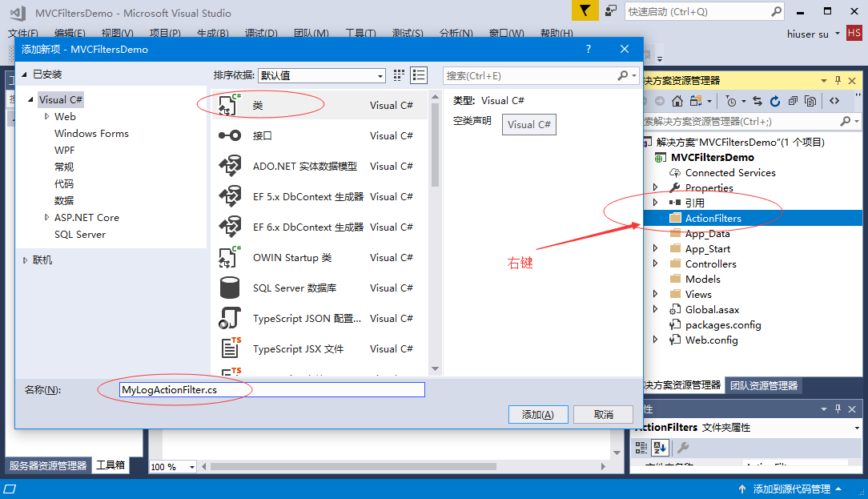The image size is (868, 499).
Task: Switch template list to medium icons list view
Action: (418, 75)
